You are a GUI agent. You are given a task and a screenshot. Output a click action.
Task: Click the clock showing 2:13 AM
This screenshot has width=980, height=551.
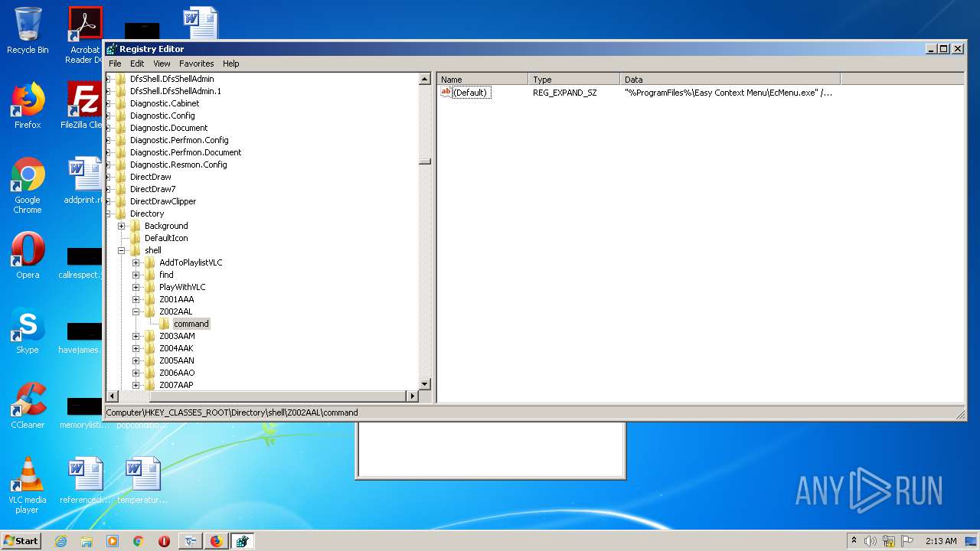click(x=941, y=541)
